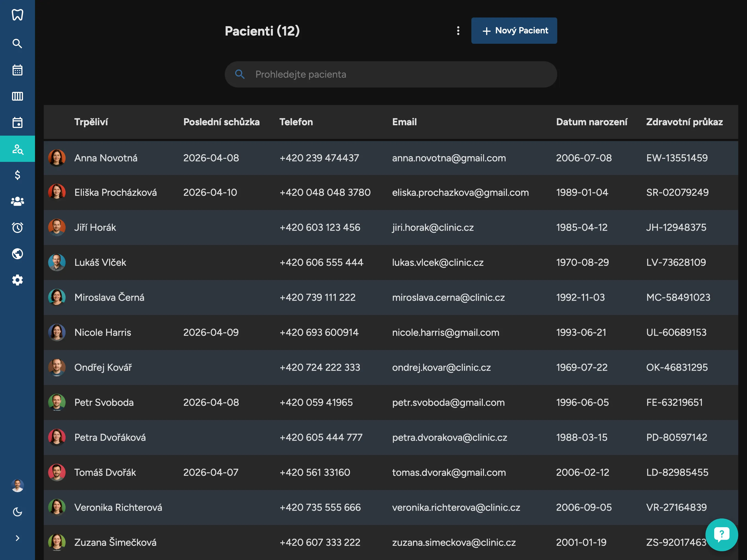Viewport: 747px width, 560px height.
Task: Click the Nový Pacient button
Action: (x=514, y=31)
